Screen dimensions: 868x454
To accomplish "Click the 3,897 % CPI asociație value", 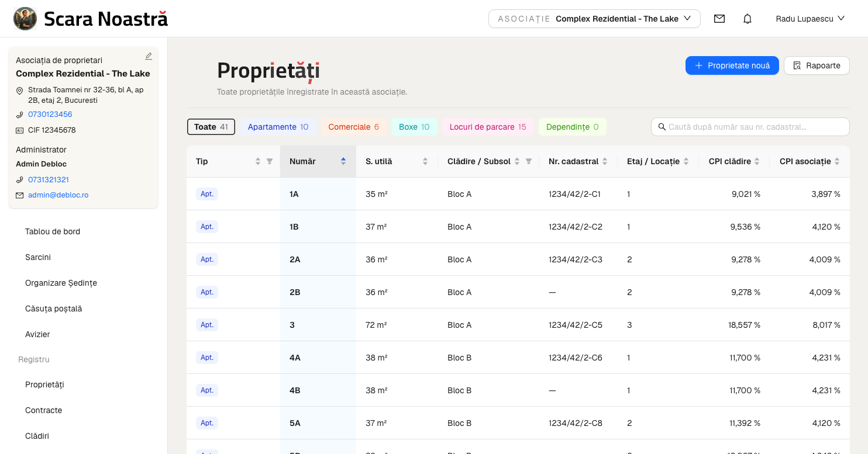I will (825, 194).
